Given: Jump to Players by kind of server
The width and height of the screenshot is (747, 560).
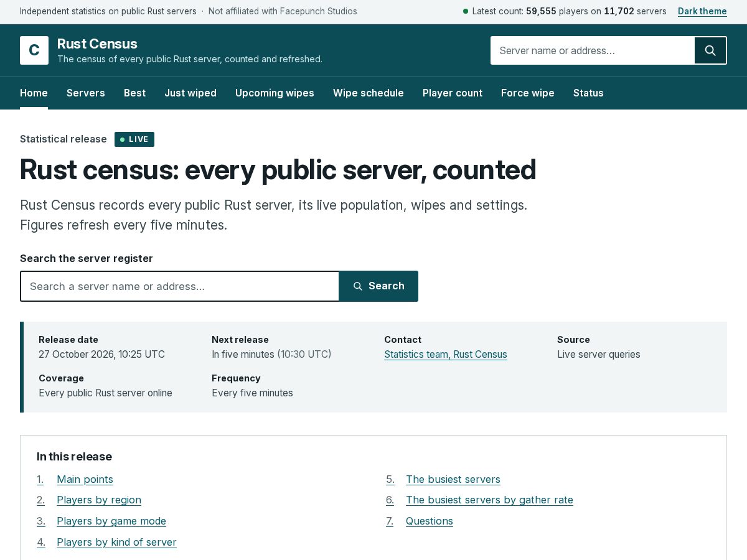Looking at the screenshot, I should 116,542.
